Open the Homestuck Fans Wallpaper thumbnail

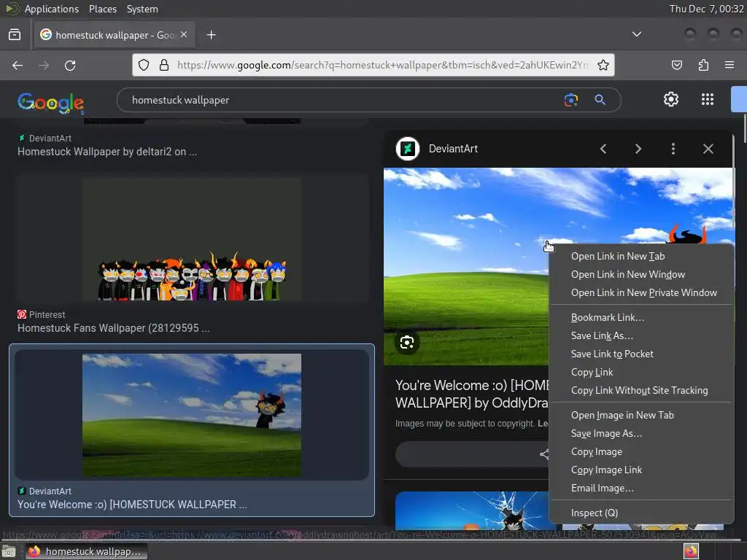(x=192, y=239)
